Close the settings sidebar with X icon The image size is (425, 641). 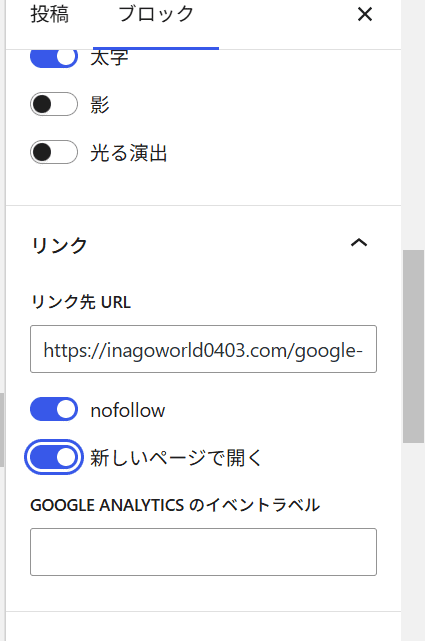(x=365, y=14)
